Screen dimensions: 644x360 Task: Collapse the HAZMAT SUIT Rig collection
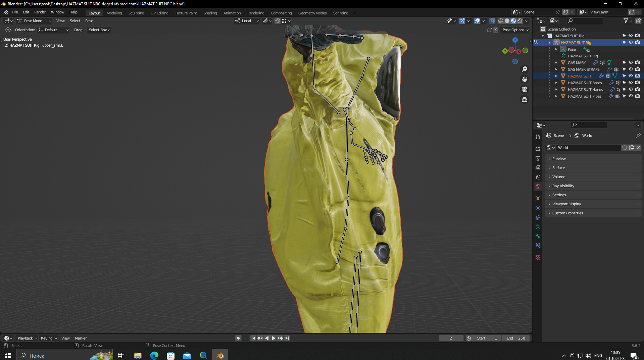tap(543, 36)
